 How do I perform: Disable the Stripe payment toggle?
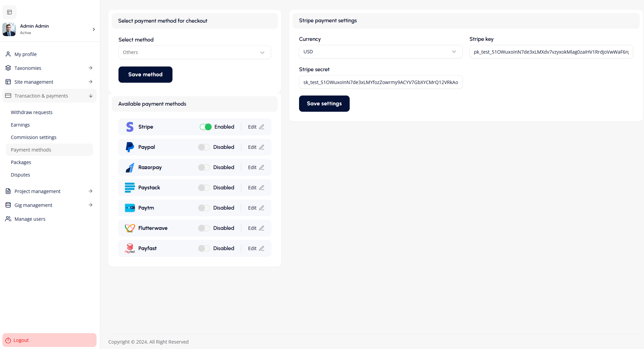[x=206, y=127]
